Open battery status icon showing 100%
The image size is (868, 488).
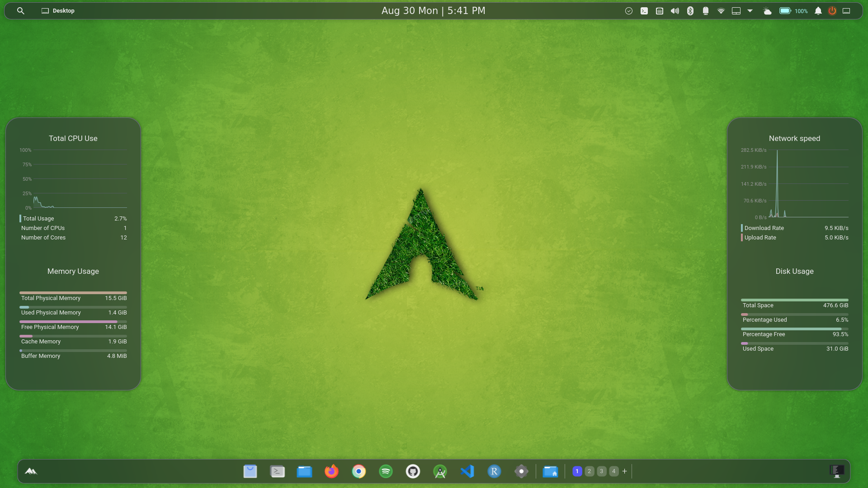pos(793,11)
